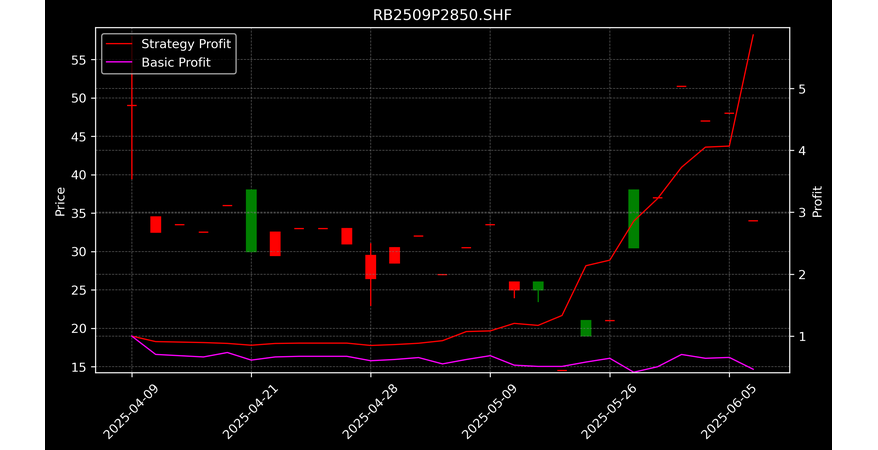Click the Price axis tick label 55
878x450 pixels.
[x=79, y=60]
